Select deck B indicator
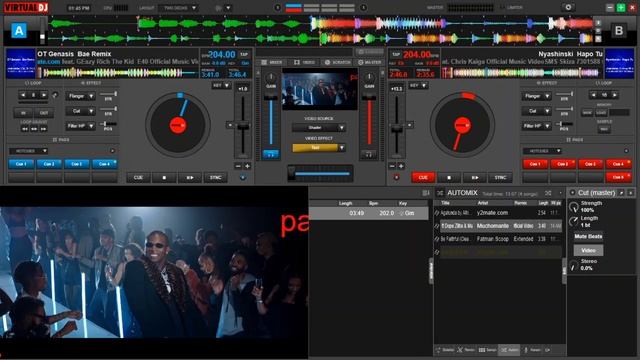This screenshot has width=640, height=360. (x=619, y=31)
